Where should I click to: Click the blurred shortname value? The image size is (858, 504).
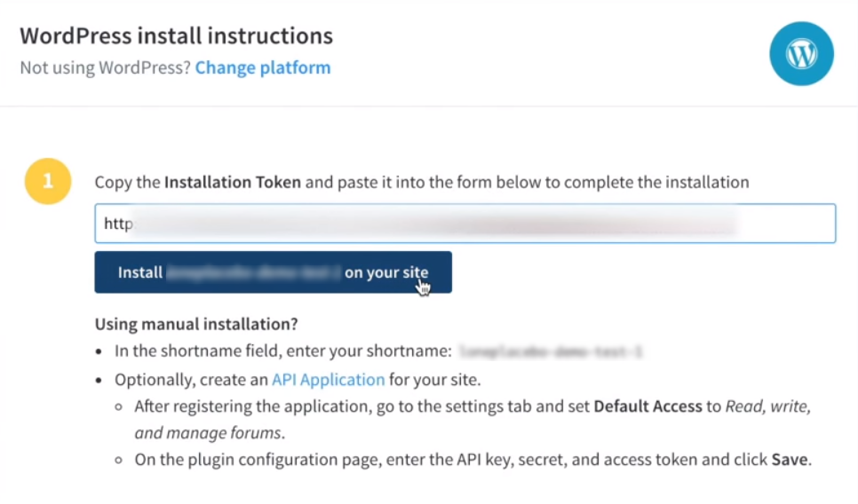click(x=551, y=351)
